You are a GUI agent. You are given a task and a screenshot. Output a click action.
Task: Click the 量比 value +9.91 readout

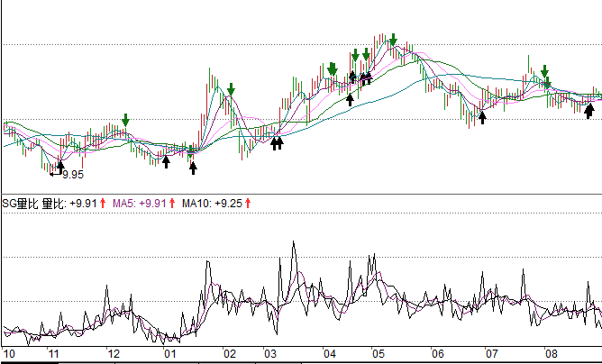coord(69,203)
